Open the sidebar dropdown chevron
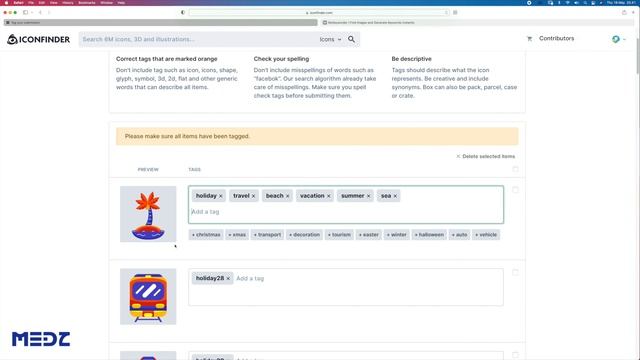Image resolution: width=640 pixels, height=360 pixels. [32, 12]
